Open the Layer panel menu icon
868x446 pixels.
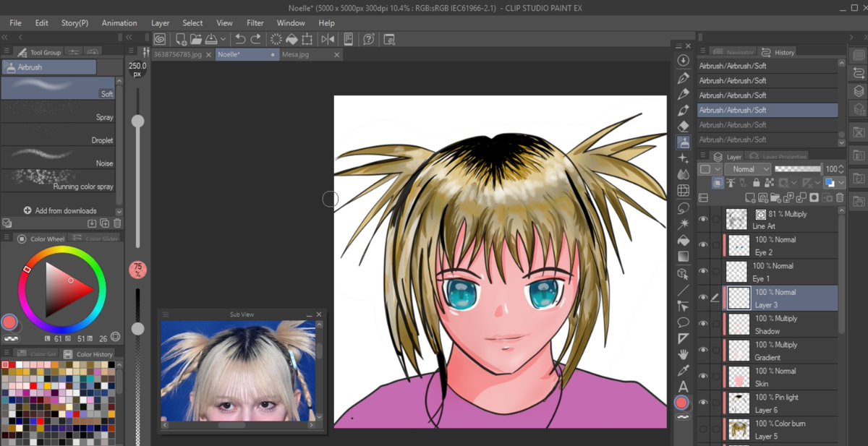pyautogui.click(x=702, y=156)
